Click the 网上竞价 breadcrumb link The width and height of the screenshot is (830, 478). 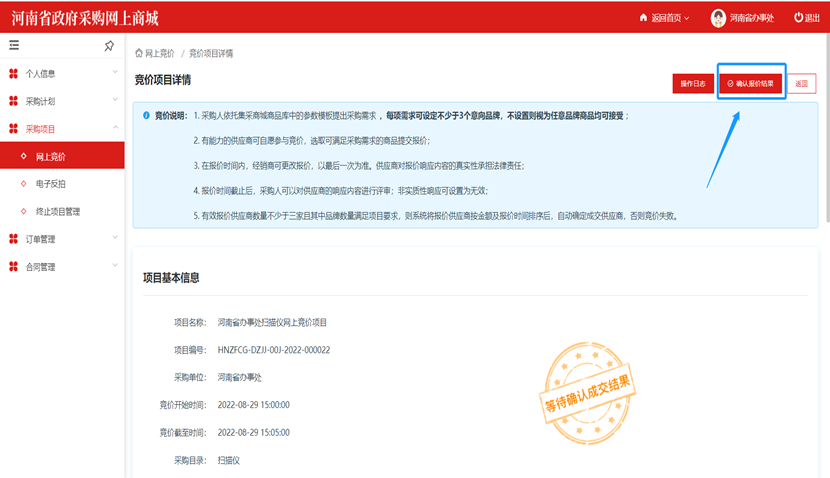159,53
